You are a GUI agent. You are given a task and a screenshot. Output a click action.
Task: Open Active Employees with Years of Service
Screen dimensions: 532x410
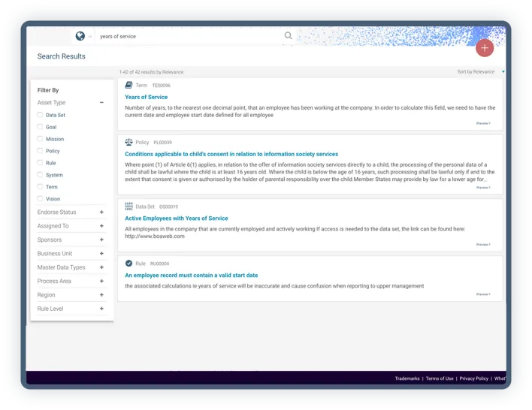tap(176, 219)
